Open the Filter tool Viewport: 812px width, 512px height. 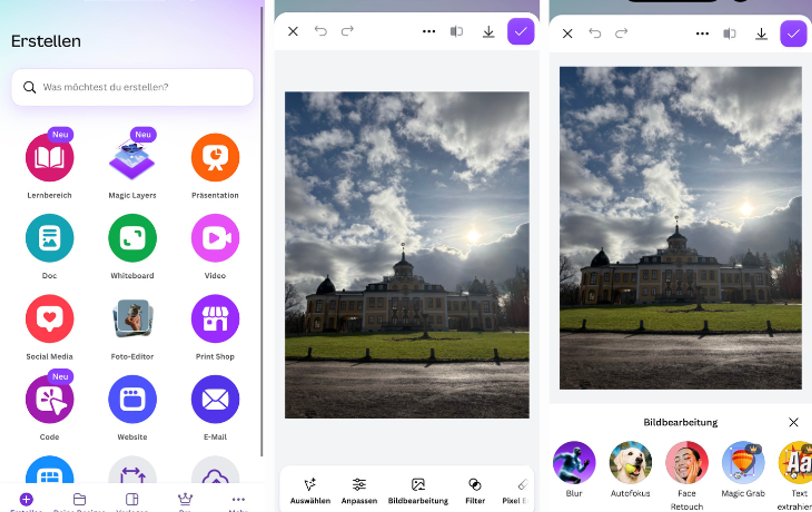(475, 491)
